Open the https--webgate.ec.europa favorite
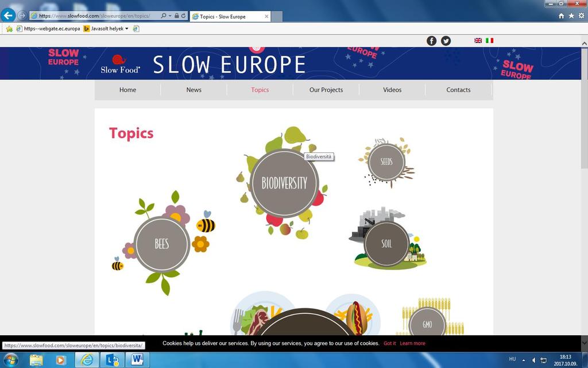 pyautogui.click(x=48, y=29)
